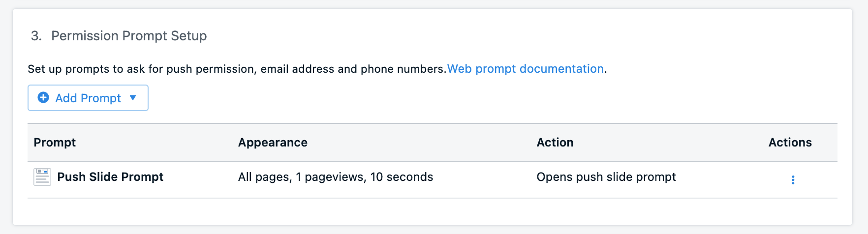The height and width of the screenshot is (234, 868).
Task: Click 'Opens push slide prompt' action text
Action: [606, 177]
